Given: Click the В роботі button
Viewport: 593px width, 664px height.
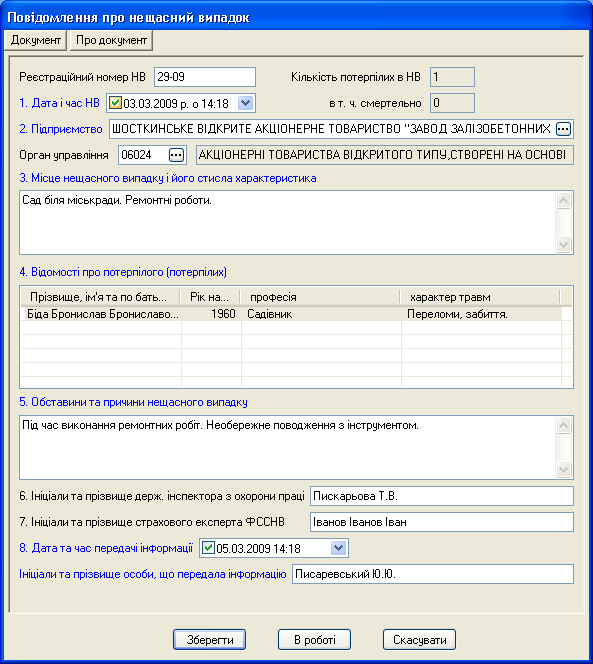Looking at the screenshot, I should 314,639.
